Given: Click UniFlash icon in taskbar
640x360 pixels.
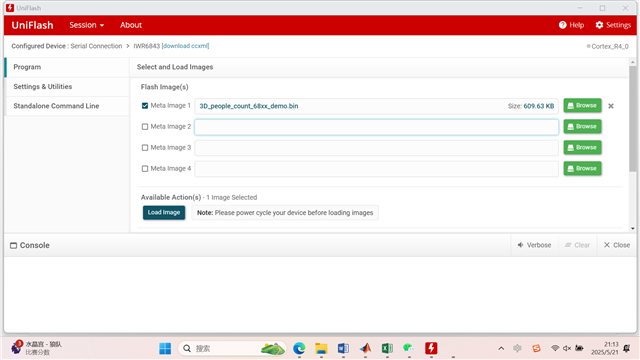Looking at the screenshot, I should [431, 348].
